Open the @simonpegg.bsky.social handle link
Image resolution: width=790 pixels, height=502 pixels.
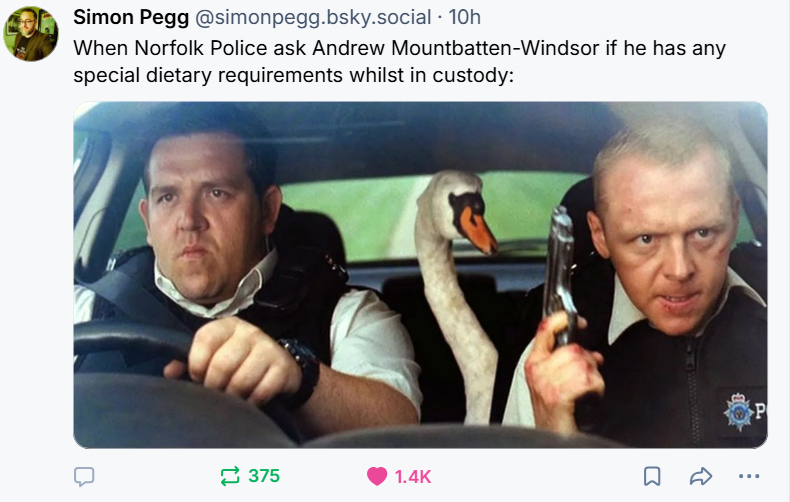[x=313, y=17]
